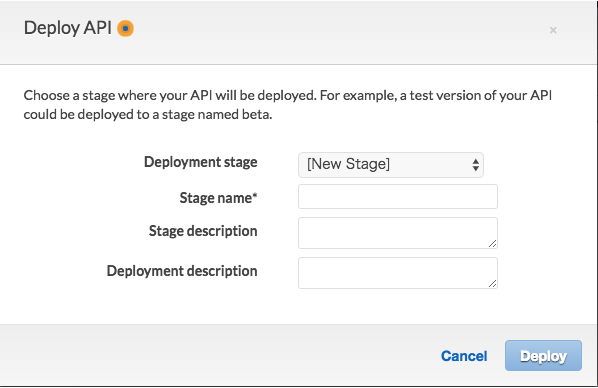Click the Stage description resize handle
This screenshot has height=388, width=598.
tap(492, 243)
